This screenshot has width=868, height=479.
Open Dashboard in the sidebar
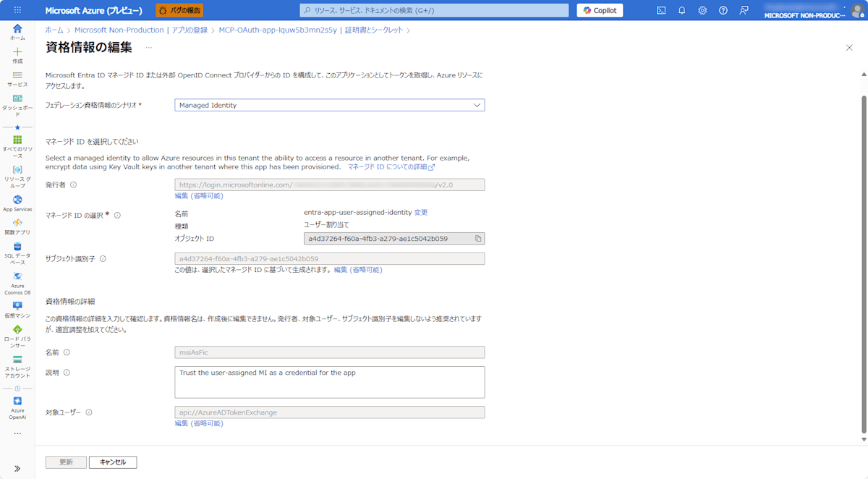click(17, 106)
